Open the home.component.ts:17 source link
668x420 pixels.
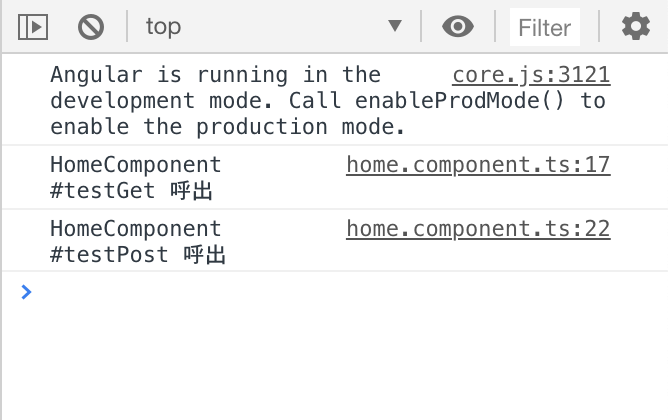(478, 165)
